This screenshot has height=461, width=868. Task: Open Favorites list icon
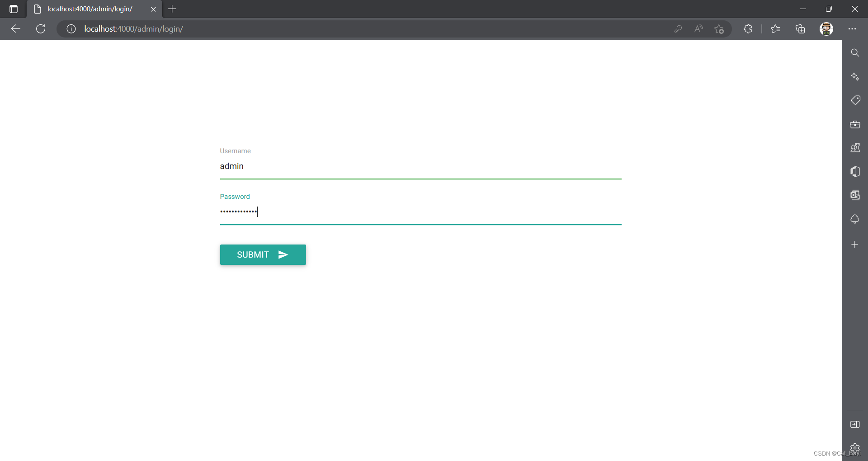[x=775, y=29]
